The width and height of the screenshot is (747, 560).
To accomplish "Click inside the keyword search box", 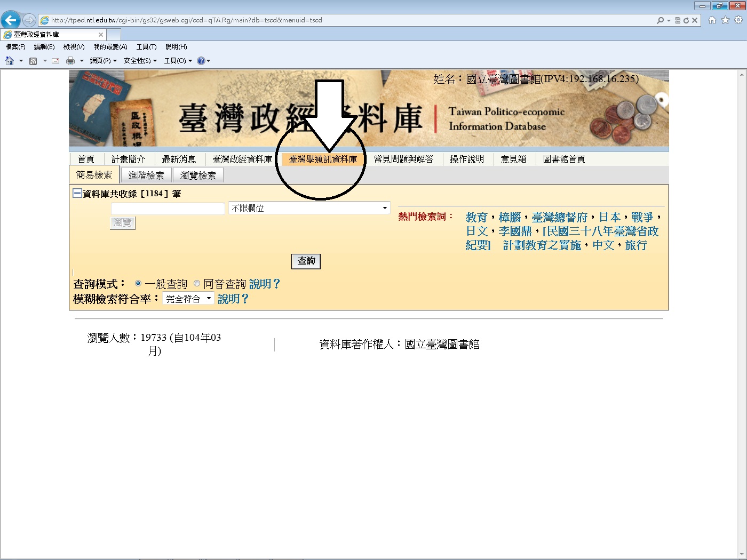I will [x=167, y=209].
